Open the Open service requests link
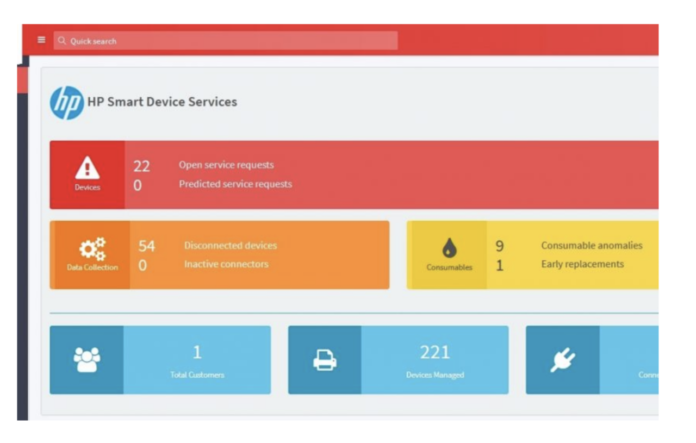This screenshot has width=696, height=443. coord(226,165)
